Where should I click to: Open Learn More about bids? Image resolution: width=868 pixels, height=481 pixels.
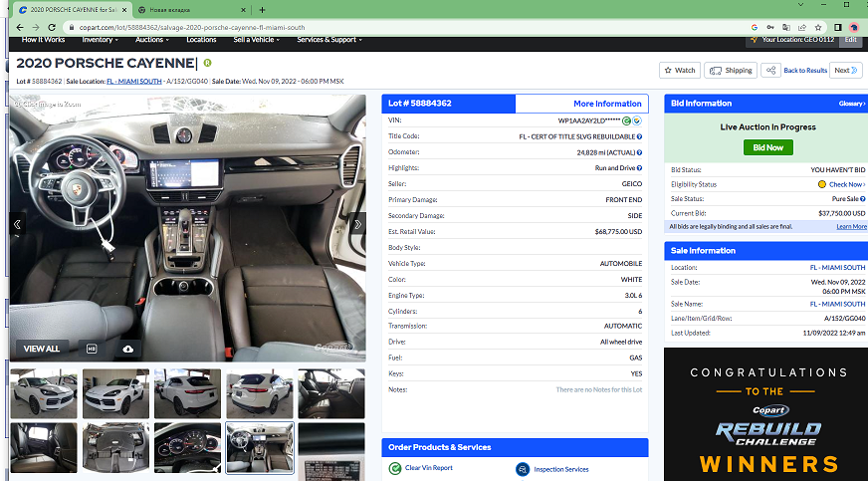click(851, 227)
